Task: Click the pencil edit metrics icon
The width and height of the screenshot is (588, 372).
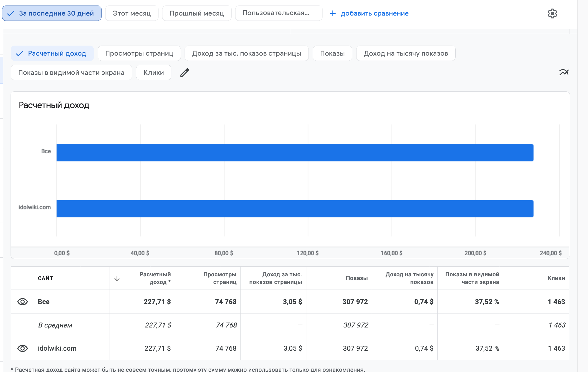Action: click(185, 72)
